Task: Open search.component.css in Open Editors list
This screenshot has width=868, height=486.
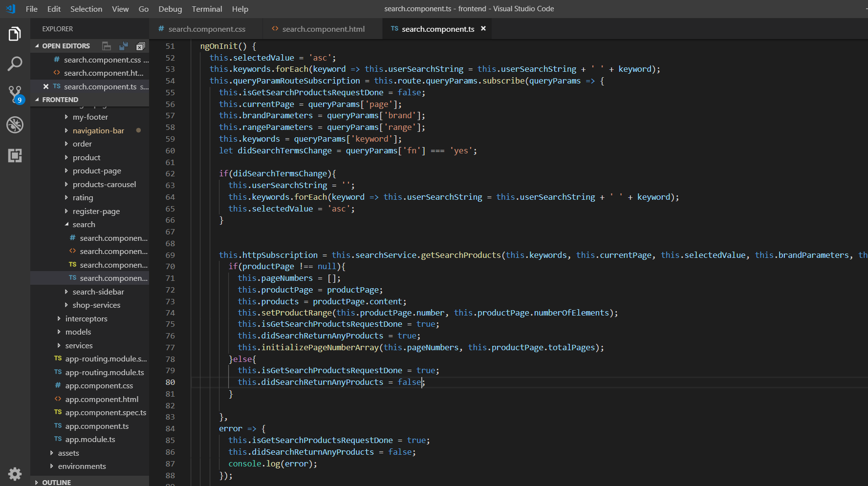Action: [90, 60]
